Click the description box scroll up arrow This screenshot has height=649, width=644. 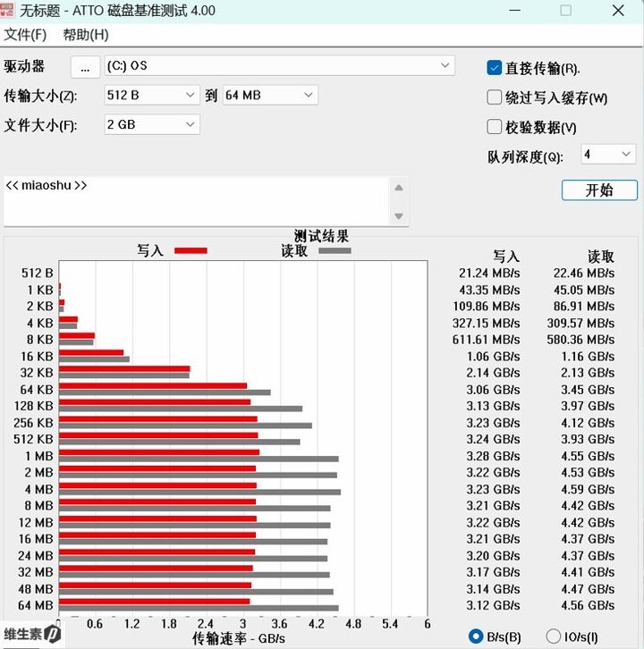[398, 188]
